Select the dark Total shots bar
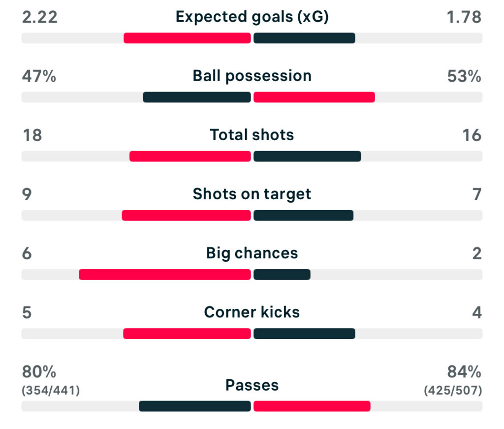 (307, 156)
